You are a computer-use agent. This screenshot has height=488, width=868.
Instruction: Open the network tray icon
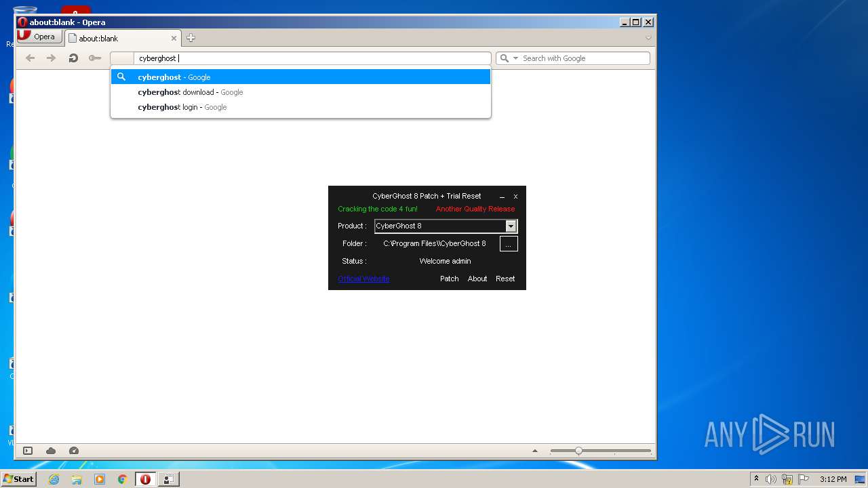[787, 479]
